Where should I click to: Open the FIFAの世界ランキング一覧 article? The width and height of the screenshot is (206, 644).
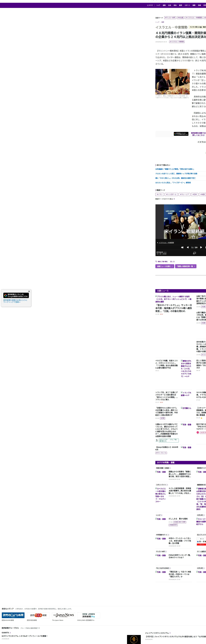(180, 556)
